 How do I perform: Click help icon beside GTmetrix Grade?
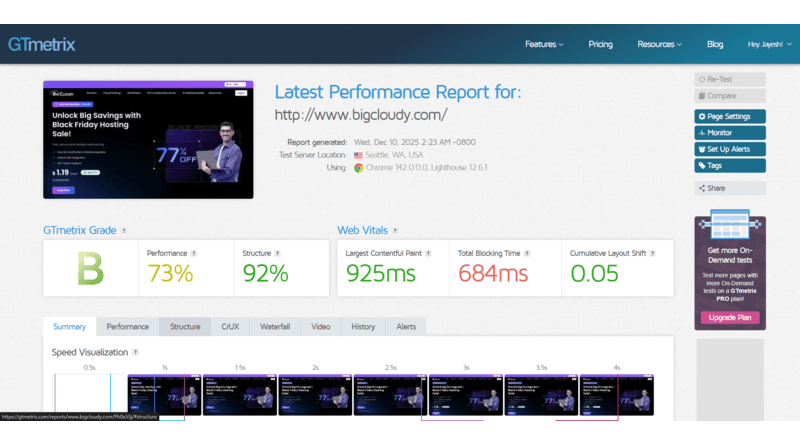click(x=124, y=230)
